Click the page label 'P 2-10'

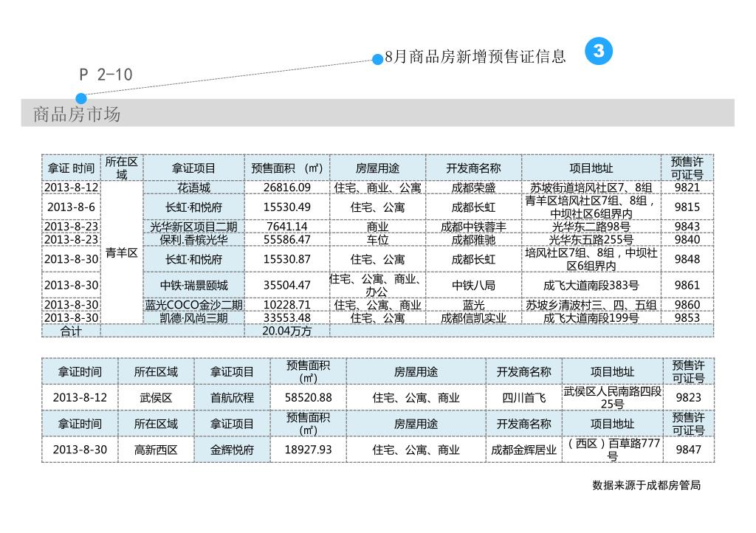tap(106, 75)
